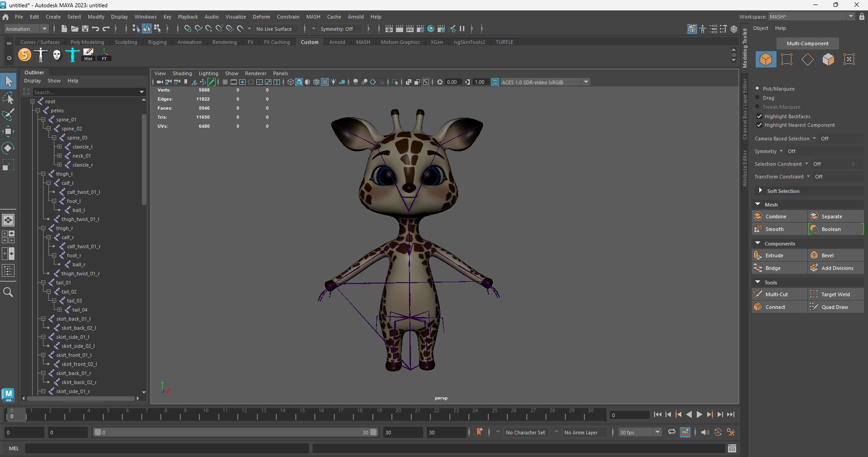Switch to the Rigging shelf tab
Screen dimensions: 868x457
pos(157,42)
